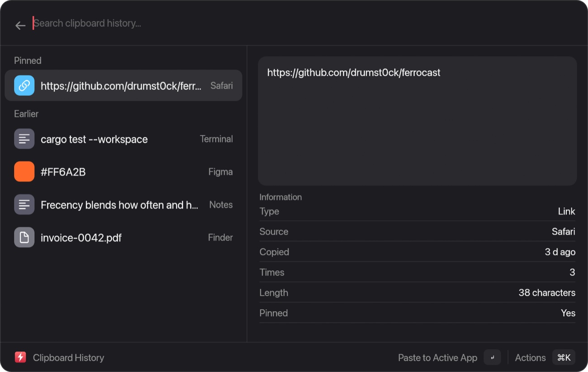Click the full URL in preview pane
588x372 pixels.
[x=354, y=73]
